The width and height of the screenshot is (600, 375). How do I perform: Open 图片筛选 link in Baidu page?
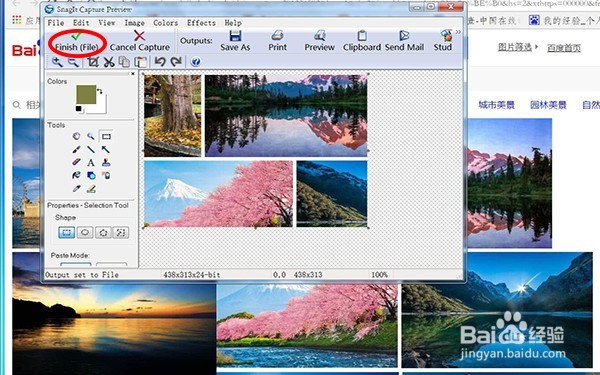(514, 47)
